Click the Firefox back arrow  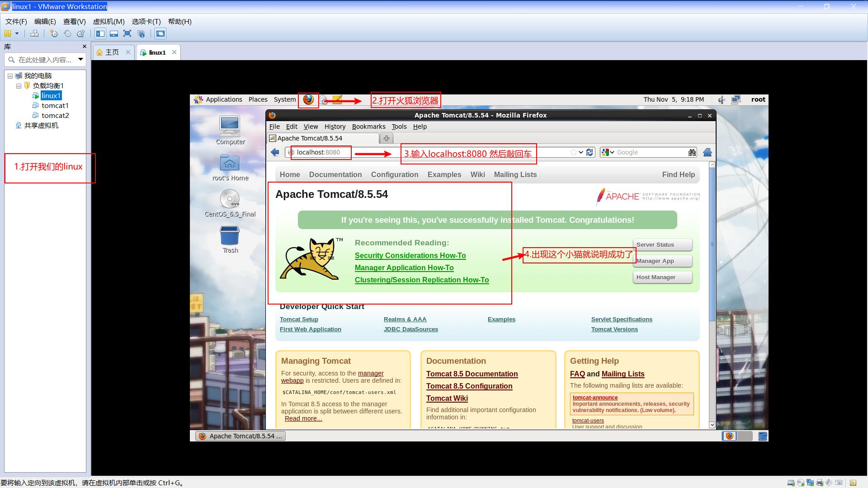tap(275, 152)
